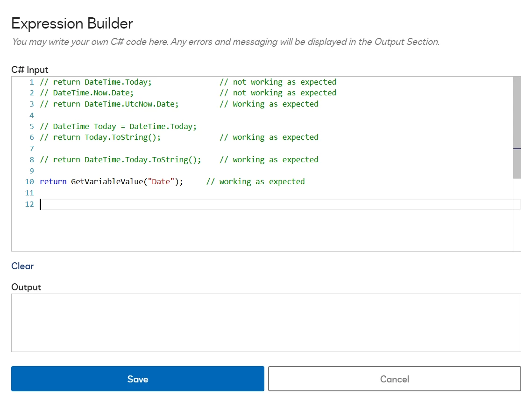Click the 'Expression Builder' heading
This screenshot has height=403, width=532.
pos(72,23)
